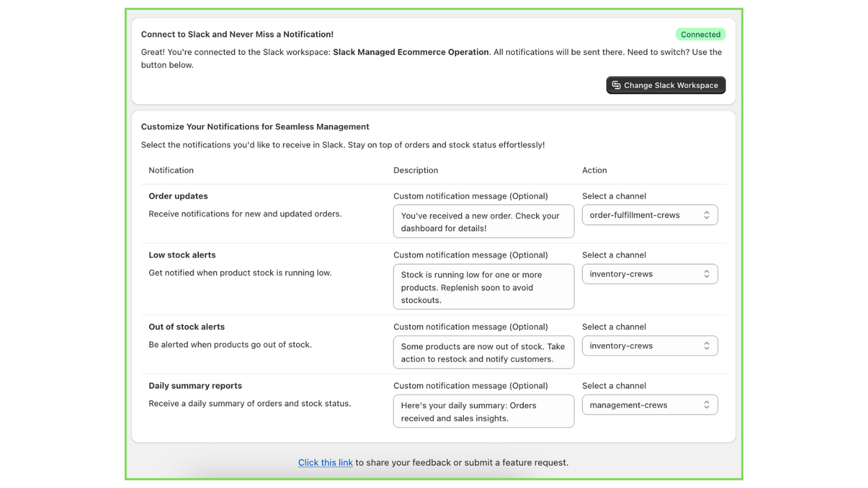
Task: Open the channel dropdown for Out of stock alerts
Action: tap(649, 345)
